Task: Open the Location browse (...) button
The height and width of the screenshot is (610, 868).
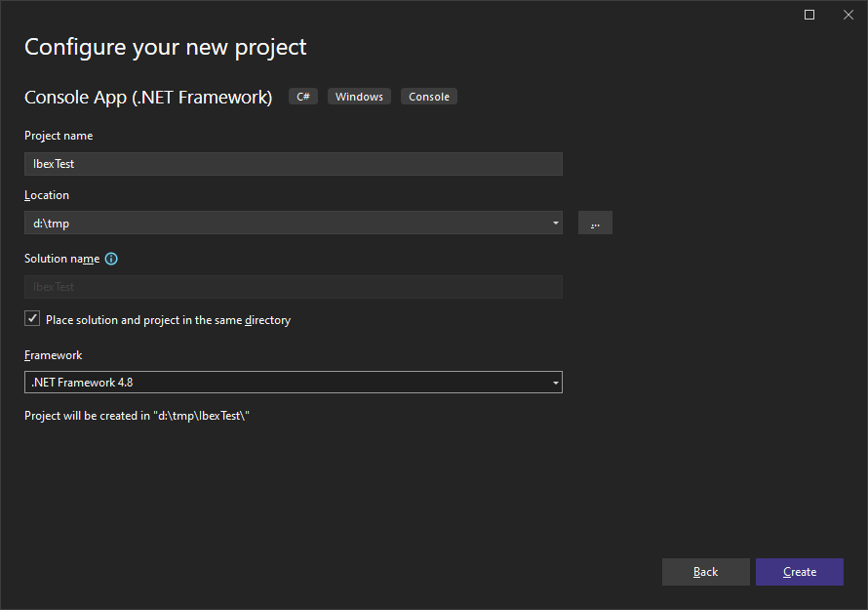Action: (x=595, y=223)
